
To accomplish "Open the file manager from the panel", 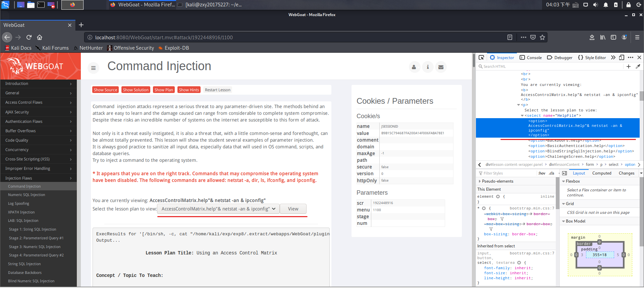I will click(31, 5).
